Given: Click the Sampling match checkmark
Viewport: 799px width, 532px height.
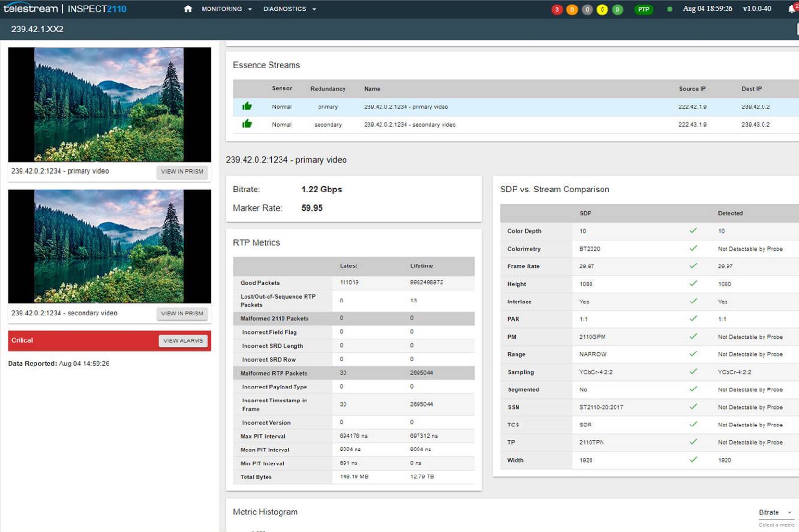Looking at the screenshot, I should [x=693, y=372].
